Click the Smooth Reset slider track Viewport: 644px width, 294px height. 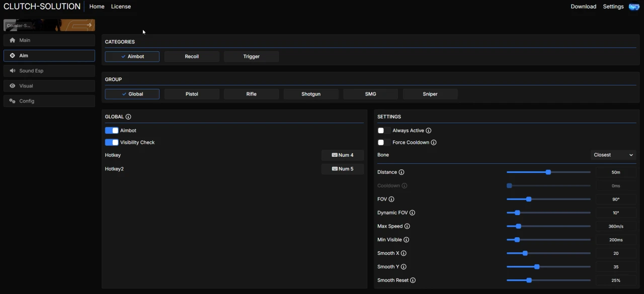pyautogui.click(x=548, y=280)
